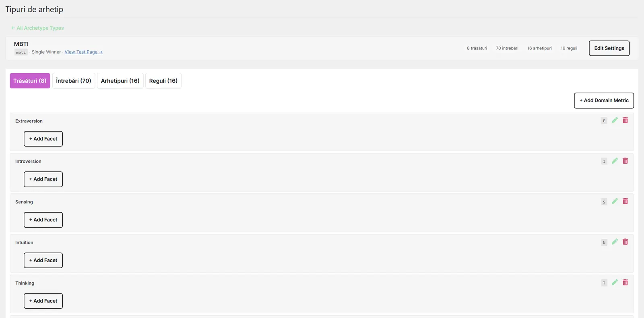644x318 pixels.
Task: Add a new Domain Metric
Action: tap(604, 101)
